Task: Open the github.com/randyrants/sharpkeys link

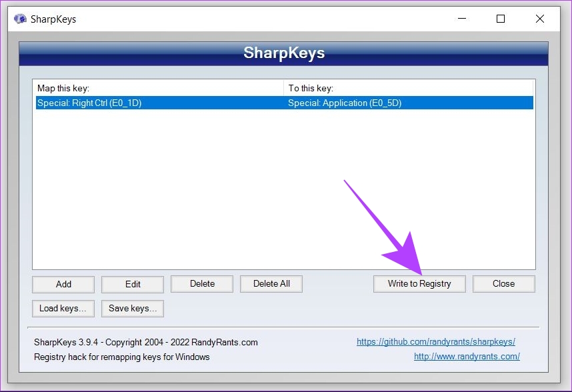Action: click(436, 342)
